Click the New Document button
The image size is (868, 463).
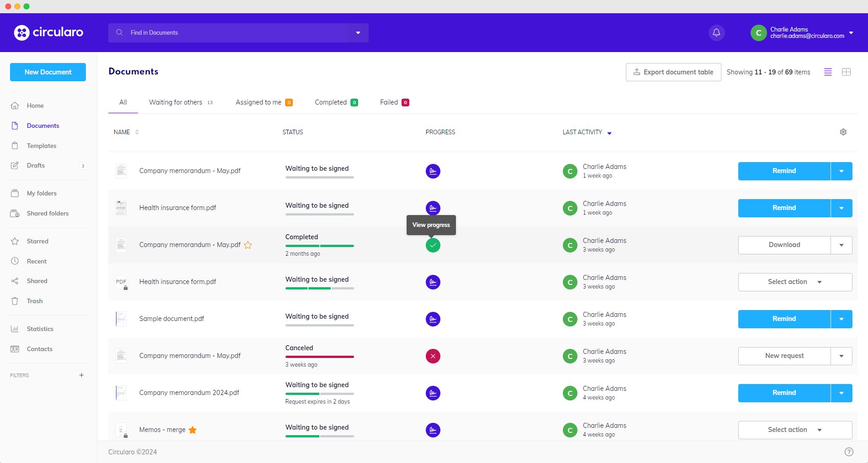[48, 72]
